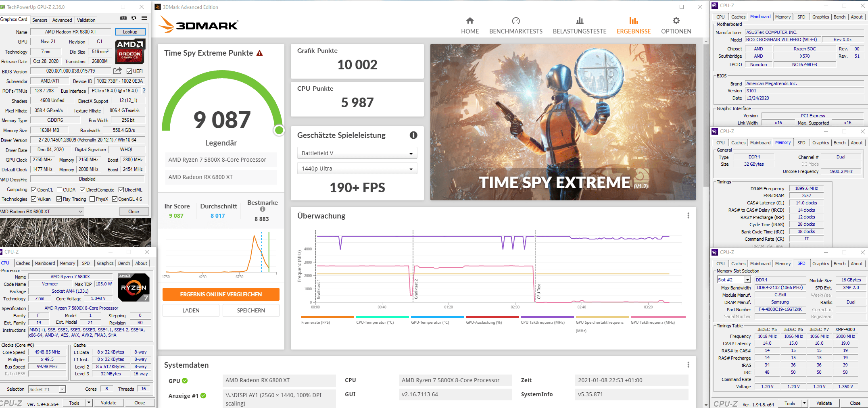
Task: Toggle the CUDA checkbox
Action: coord(59,190)
